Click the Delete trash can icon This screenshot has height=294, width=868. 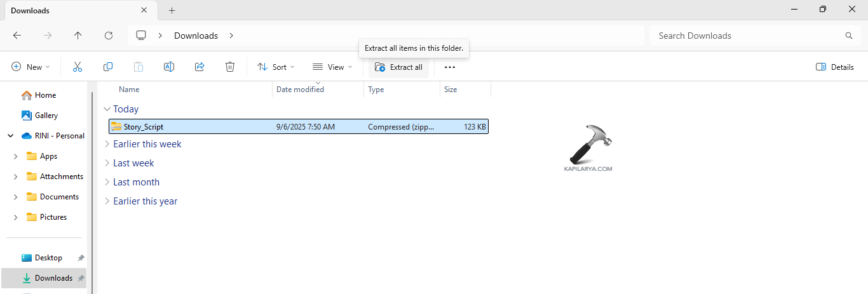pyautogui.click(x=230, y=67)
